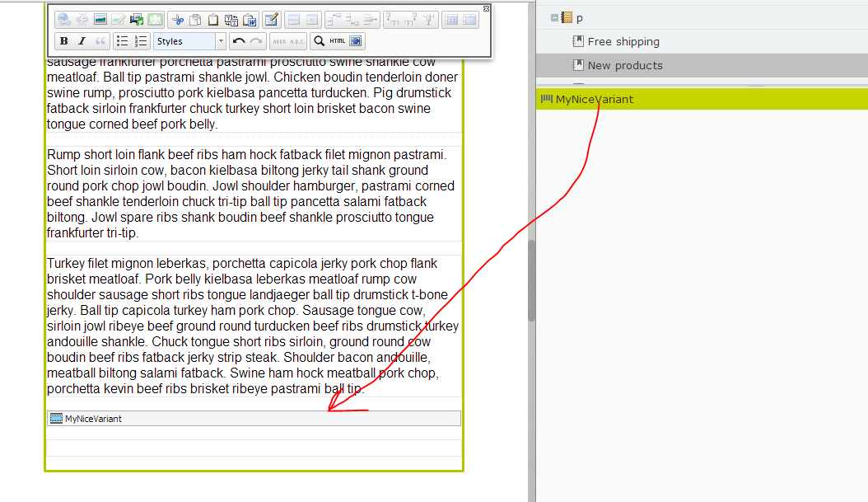Collapse the 'p' tree node

pyautogui.click(x=553, y=17)
